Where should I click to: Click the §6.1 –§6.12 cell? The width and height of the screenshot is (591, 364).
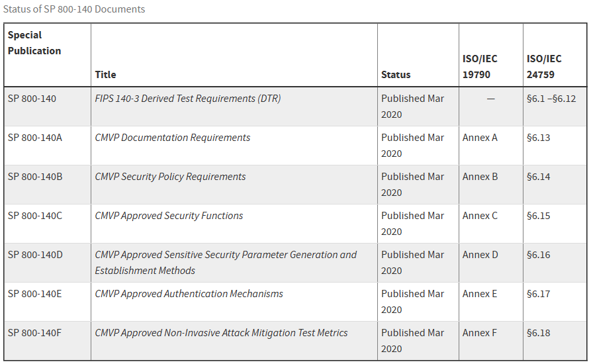[x=551, y=99]
